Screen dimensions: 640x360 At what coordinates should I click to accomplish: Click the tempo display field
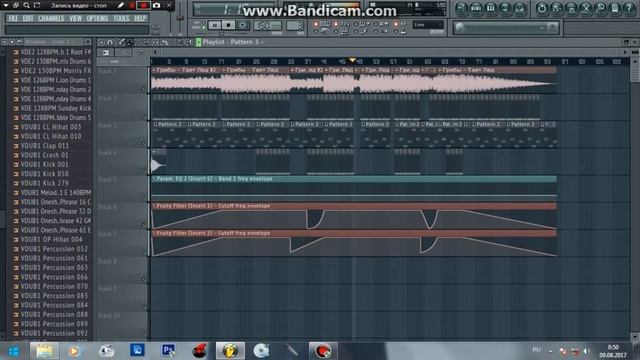(267, 26)
